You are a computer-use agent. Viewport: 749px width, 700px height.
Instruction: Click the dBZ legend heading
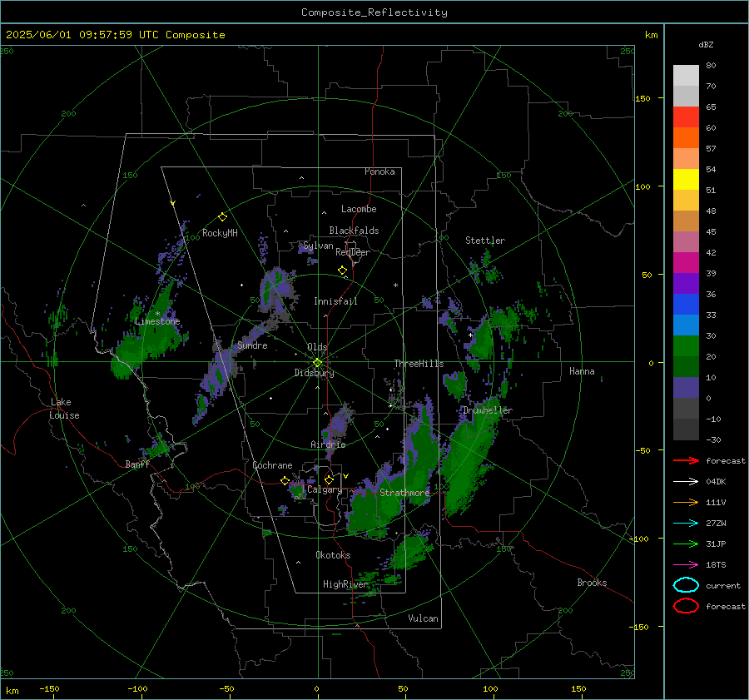tap(706, 44)
